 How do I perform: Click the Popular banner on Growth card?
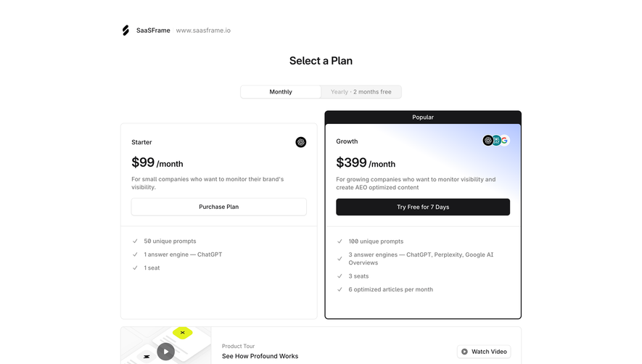423,117
